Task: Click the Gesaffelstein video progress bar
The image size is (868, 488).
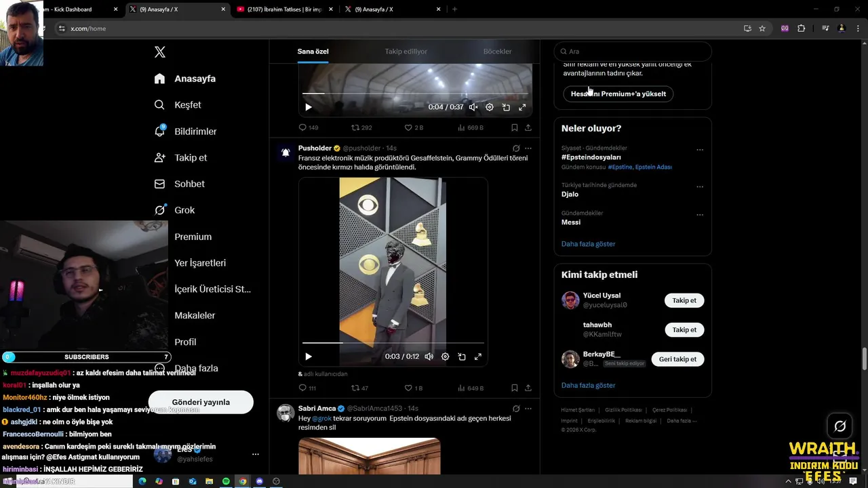Action: (x=393, y=343)
